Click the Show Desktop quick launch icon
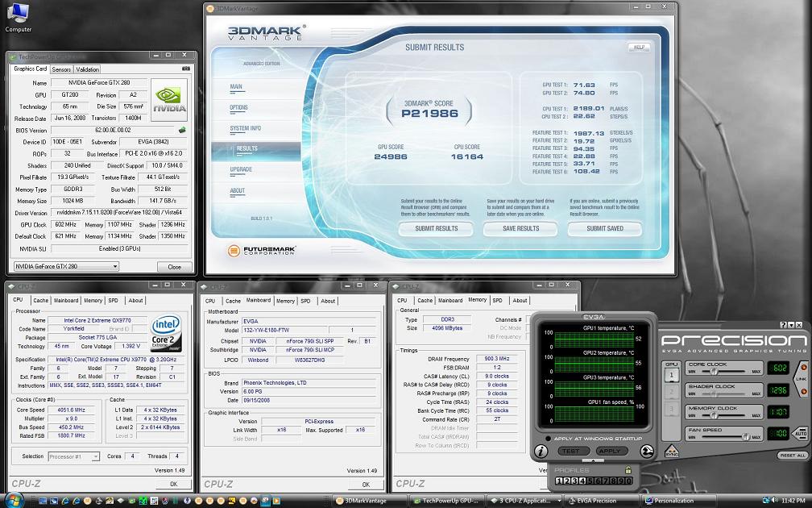 click(x=43, y=501)
